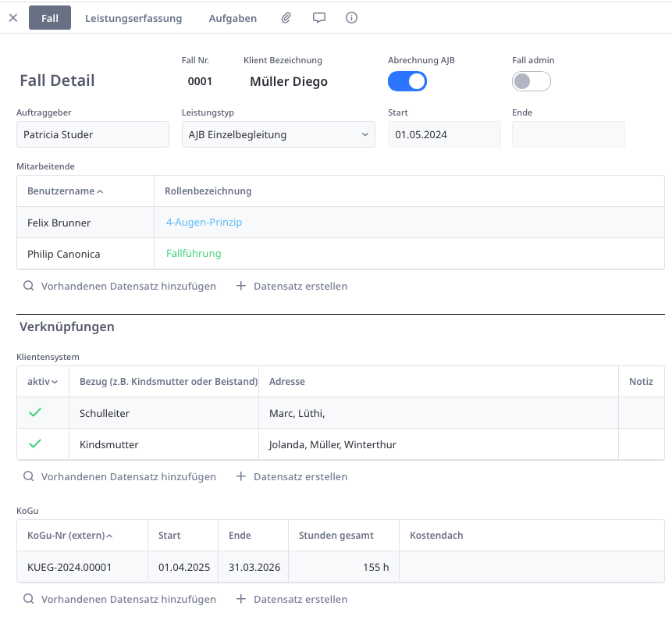This screenshot has height=620, width=672.
Task: Click the Start date field 01.05.2024
Action: [x=444, y=134]
